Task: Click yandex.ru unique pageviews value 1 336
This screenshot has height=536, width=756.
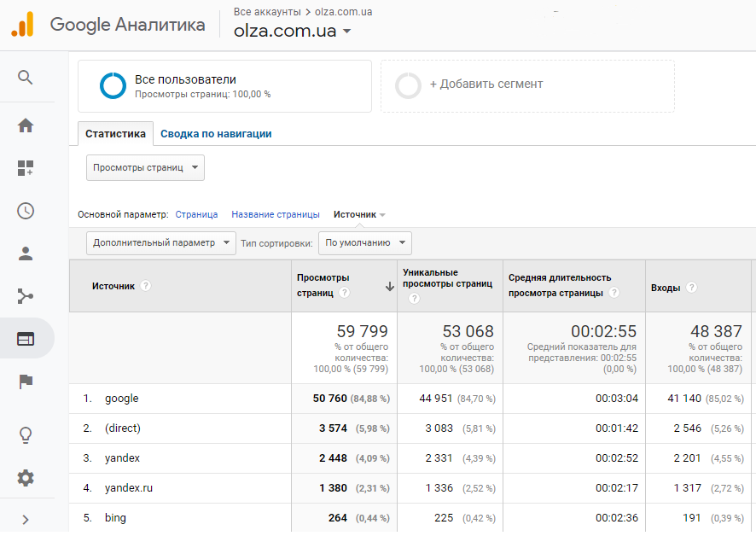Action: [439, 488]
